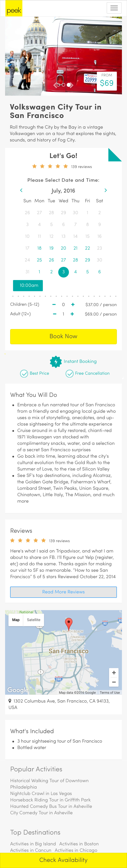
Task: Click the red map location pin
Action: (x=69, y=624)
